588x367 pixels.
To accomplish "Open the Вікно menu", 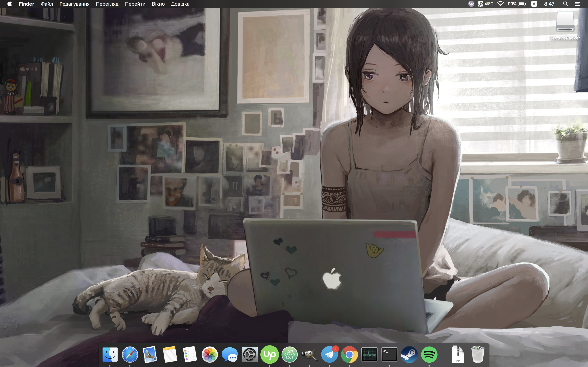I will tap(158, 4).
